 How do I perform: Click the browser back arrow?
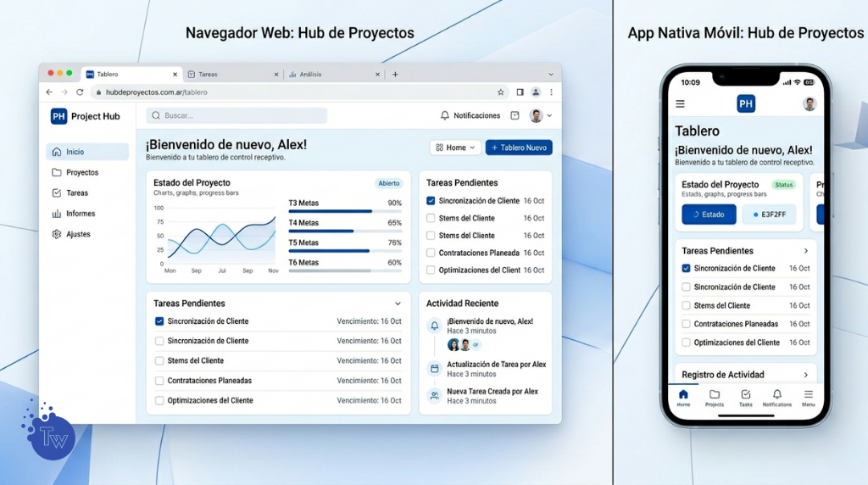point(49,92)
